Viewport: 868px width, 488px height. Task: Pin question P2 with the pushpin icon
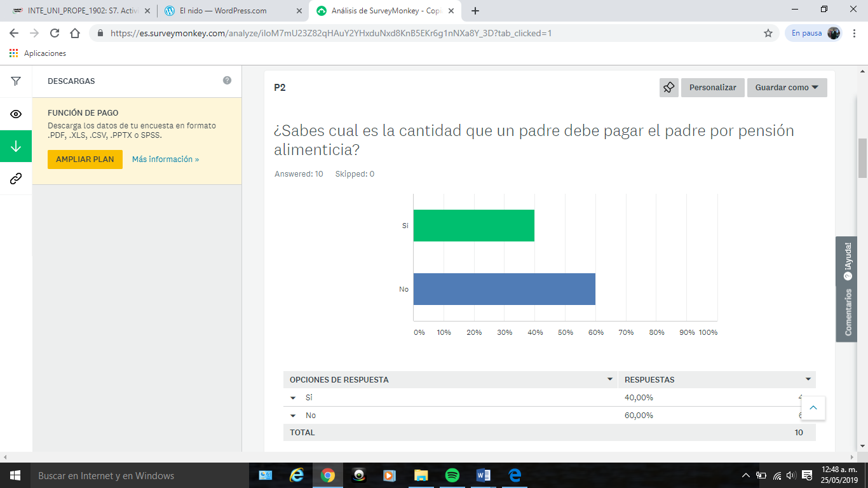[669, 88]
